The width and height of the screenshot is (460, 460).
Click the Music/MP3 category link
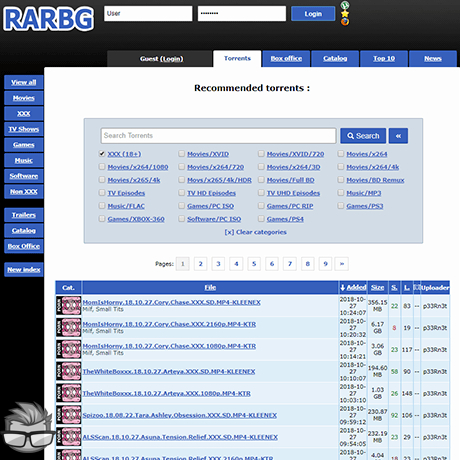click(x=364, y=193)
